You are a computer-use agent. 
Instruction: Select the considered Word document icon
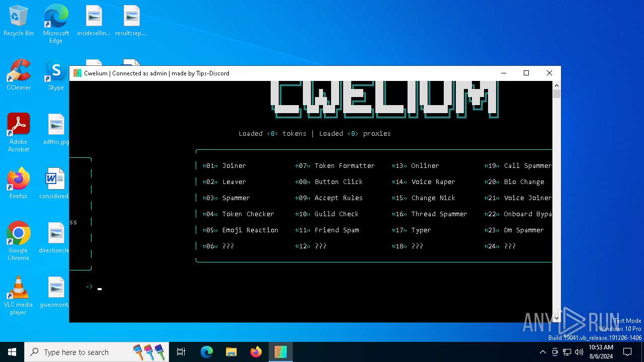point(54,184)
